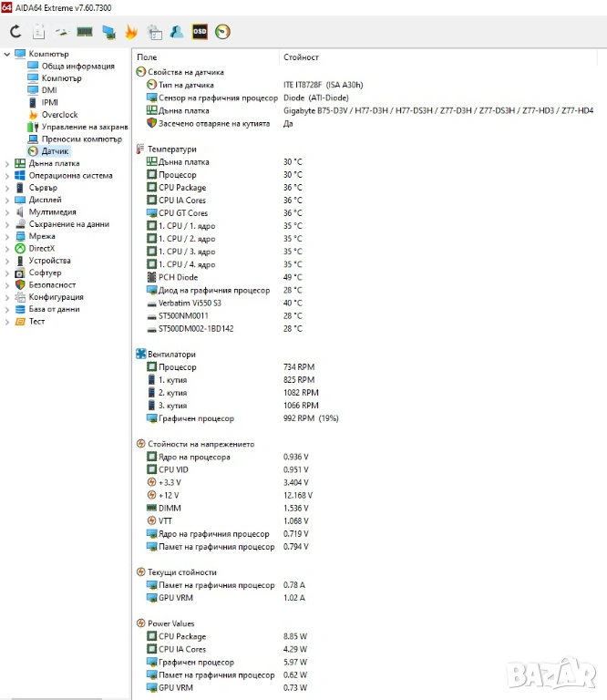Click the Refresh toolbar icon

click(15, 32)
